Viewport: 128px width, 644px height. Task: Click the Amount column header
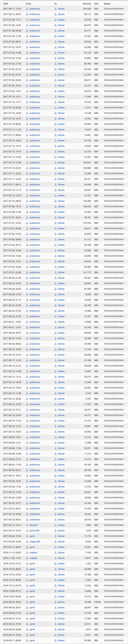click(x=87, y=4)
